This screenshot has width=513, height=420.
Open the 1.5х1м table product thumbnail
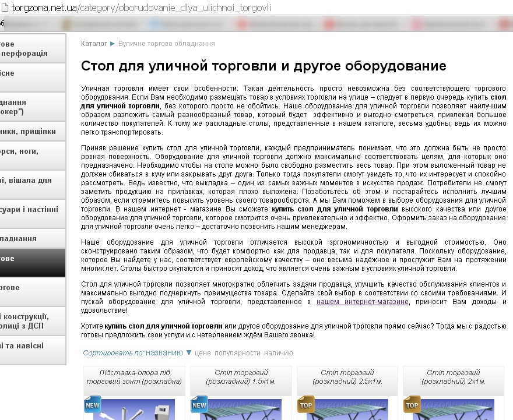pyautogui.click(x=241, y=410)
